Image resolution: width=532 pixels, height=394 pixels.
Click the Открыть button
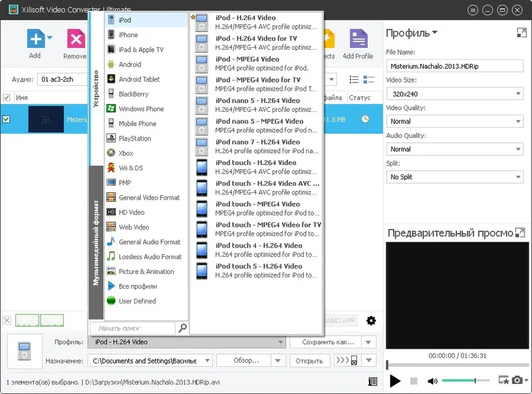click(x=309, y=360)
